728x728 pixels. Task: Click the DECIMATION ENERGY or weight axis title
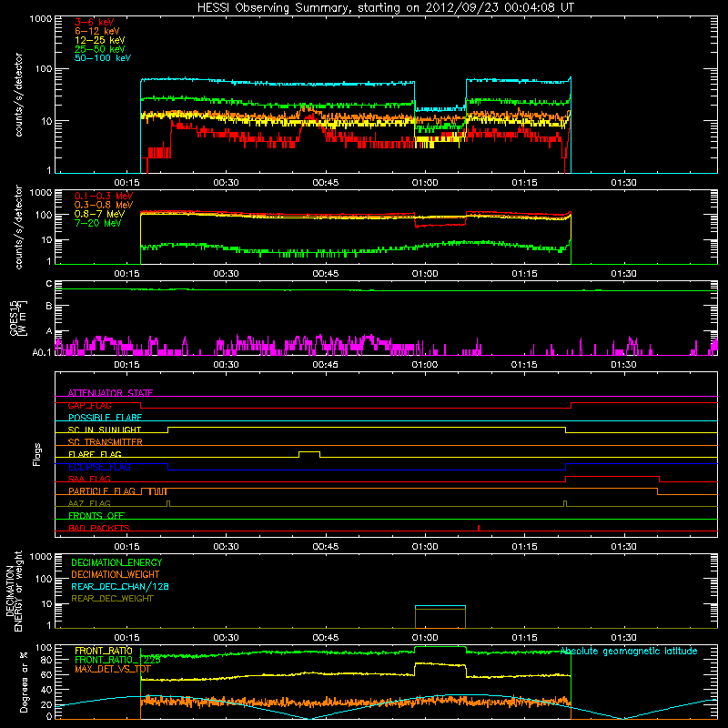(x=14, y=591)
